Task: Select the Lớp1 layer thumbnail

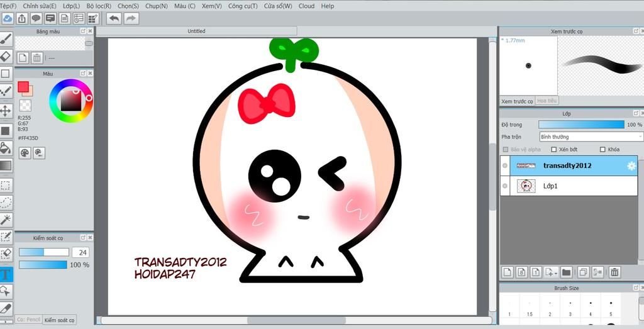Action: click(526, 186)
